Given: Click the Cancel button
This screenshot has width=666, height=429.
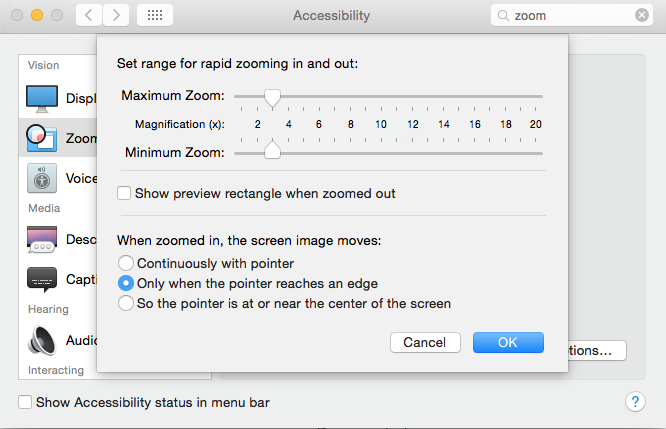Looking at the screenshot, I should click(424, 342).
